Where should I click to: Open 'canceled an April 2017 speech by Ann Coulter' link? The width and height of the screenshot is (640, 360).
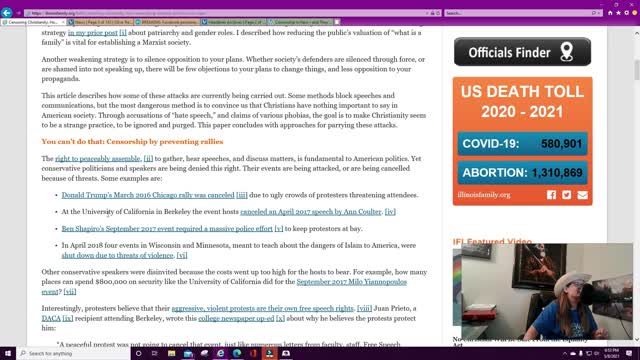pos(311,212)
